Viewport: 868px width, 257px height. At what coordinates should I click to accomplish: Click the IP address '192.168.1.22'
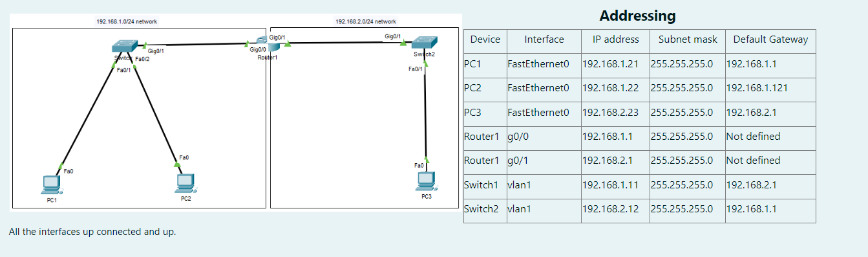(610, 88)
